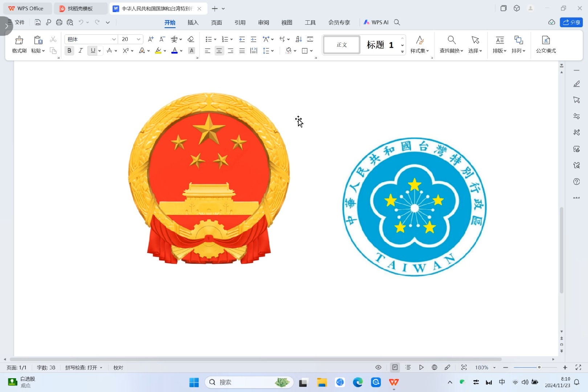Click the fullscreen icon in status bar
588x392 pixels.
point(578,367)
